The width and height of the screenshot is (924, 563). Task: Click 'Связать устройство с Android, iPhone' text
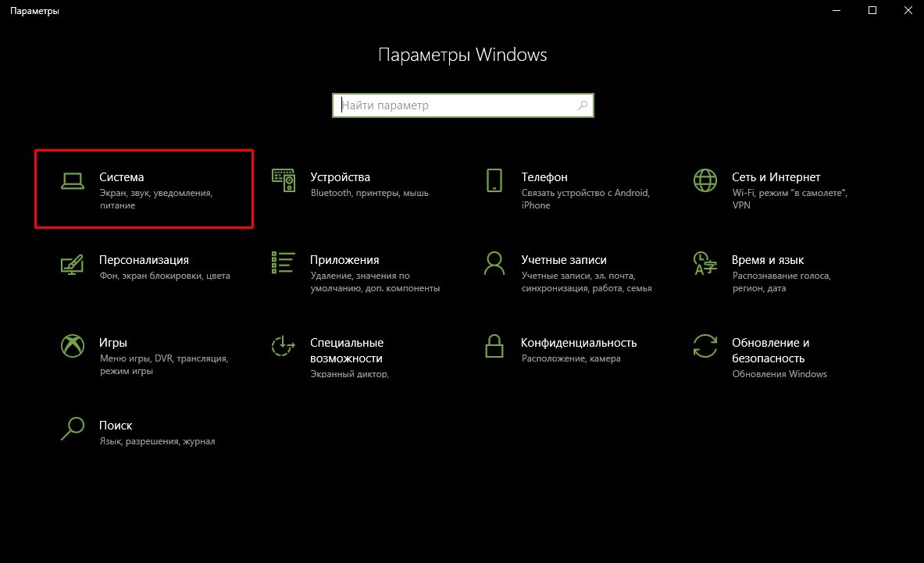point(586,199)
